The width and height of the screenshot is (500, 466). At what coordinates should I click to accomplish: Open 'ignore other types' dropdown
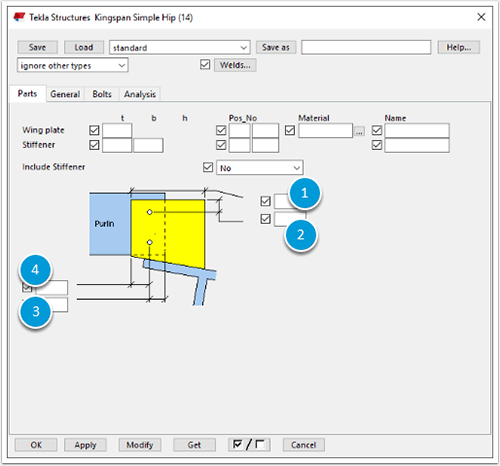(x=73, y=65)
